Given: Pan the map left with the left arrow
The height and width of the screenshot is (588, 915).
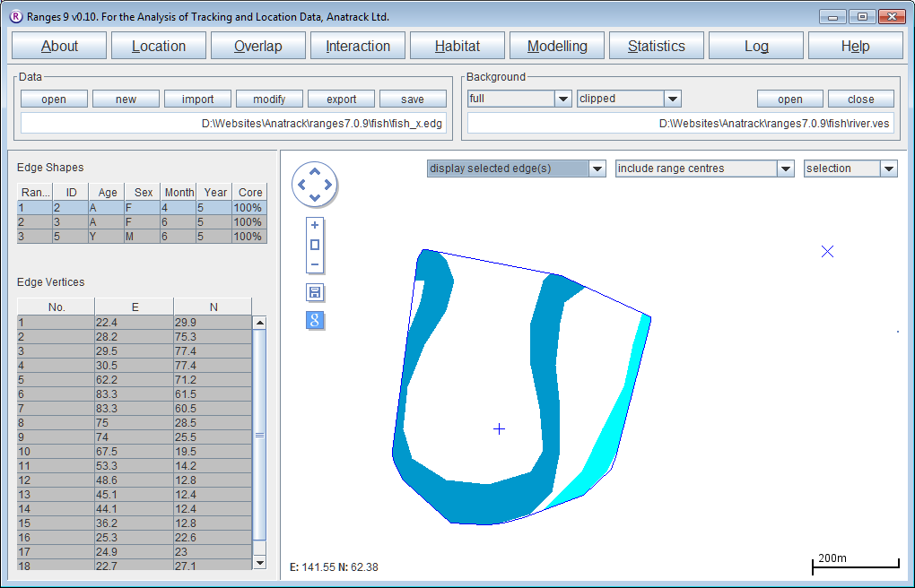Looking at the screenshot, I should [x=301, y=186].
